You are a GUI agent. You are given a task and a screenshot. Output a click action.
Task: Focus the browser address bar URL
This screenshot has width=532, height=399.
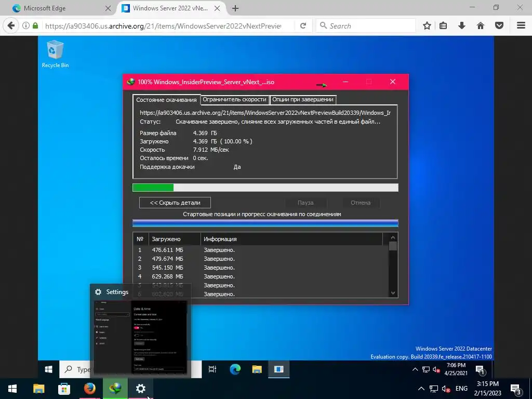click(163, 26)
